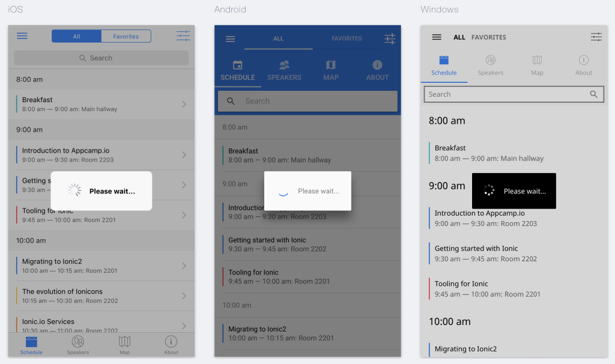Select SCHEDULE tab in Android screen
This screenshot has height=364, width=615.
click(x=238, y=71)
